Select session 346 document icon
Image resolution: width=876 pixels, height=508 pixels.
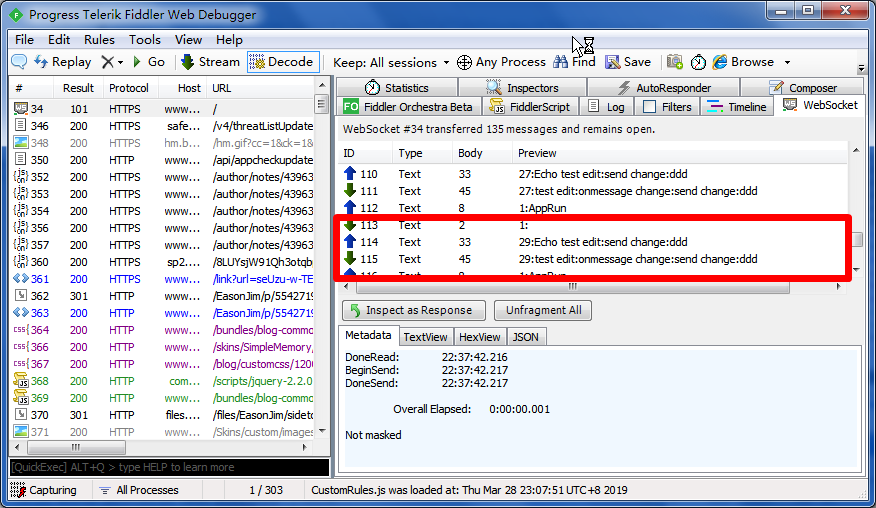point(21,126)
